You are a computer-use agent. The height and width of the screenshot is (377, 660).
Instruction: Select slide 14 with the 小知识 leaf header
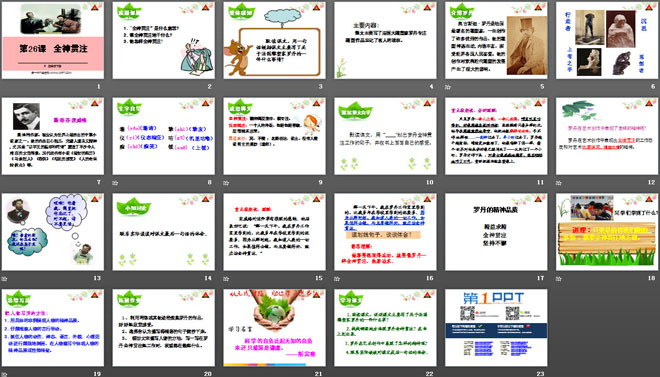[x=163, y=232]
